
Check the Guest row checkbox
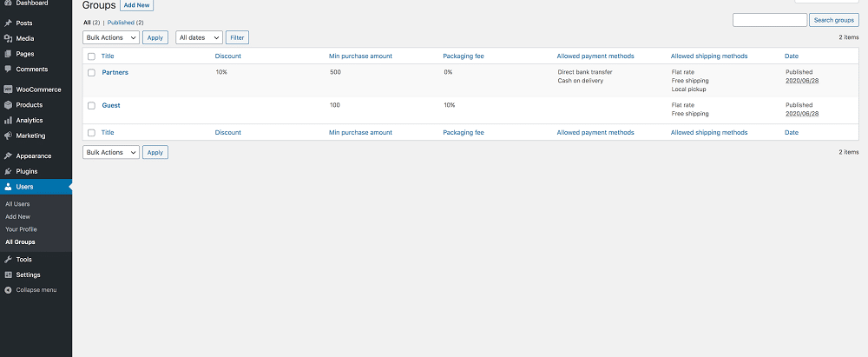(91, 105)
